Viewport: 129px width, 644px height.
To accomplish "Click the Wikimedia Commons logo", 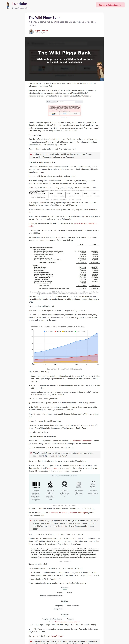I will 50,484.
